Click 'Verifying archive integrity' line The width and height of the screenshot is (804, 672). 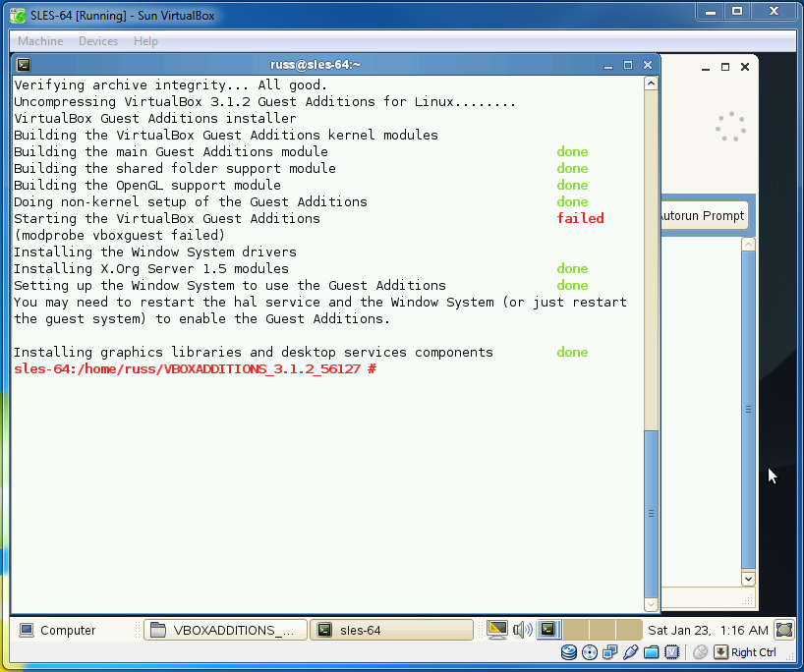coord(170,85)
